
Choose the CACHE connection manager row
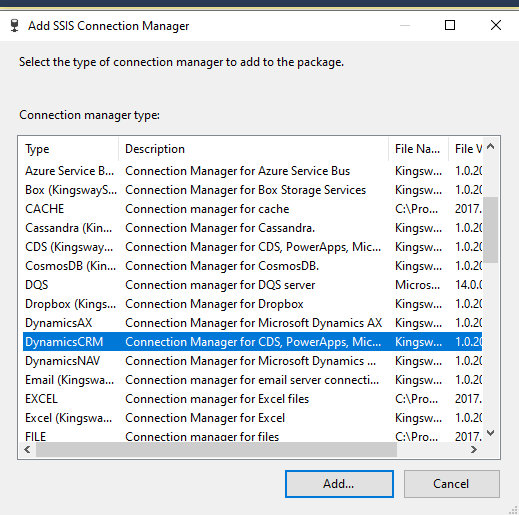tap(252, 209)
